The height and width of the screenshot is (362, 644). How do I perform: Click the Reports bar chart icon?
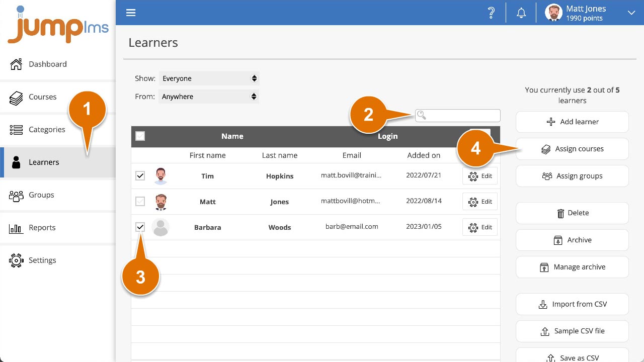(x=16, y=228)
